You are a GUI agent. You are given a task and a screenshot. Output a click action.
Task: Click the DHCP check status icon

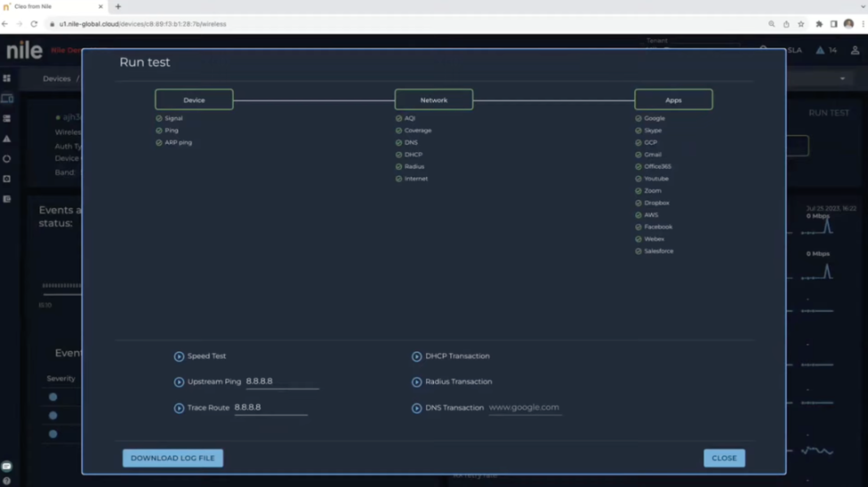point(398,155)
